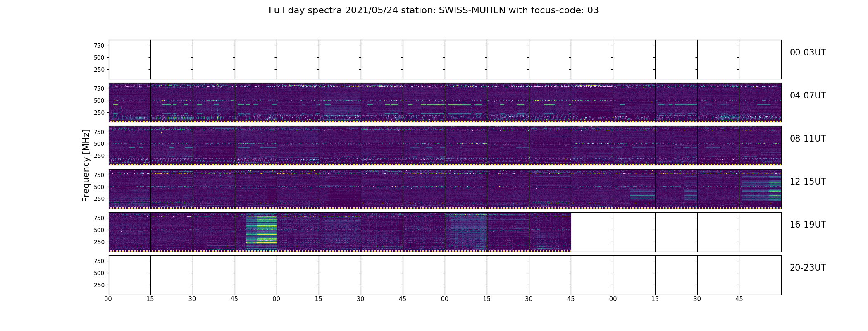Screen dimensions: 868x331
Task: Click the 500 tick of the 20-23UT panel
Action: tap(99, 273)
